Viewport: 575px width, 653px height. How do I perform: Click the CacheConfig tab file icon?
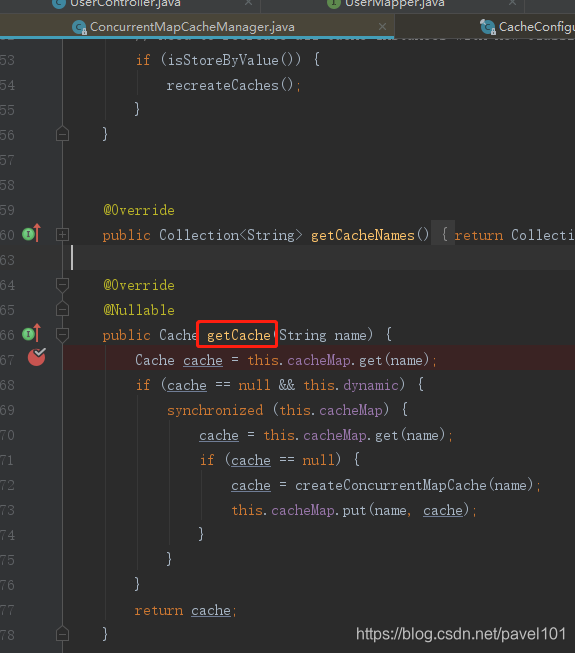click(x=488, y=27)
